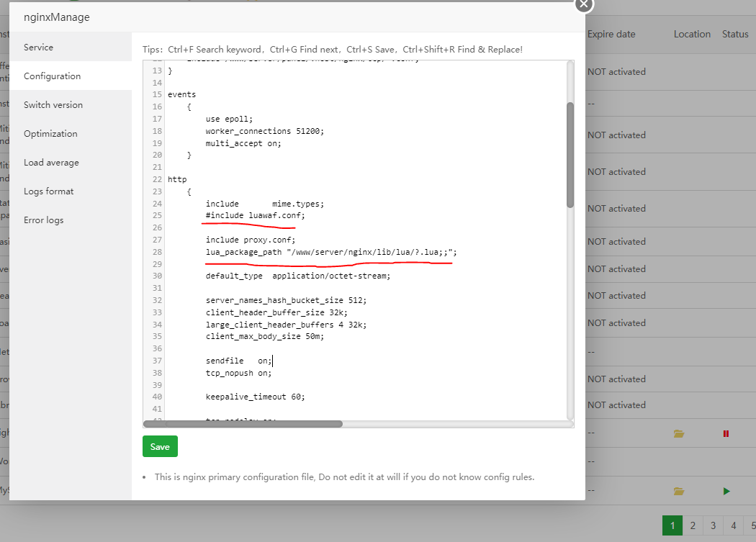View the Error logs tab
This screenshot has width=756, height=542.
(x=71, y=220)
